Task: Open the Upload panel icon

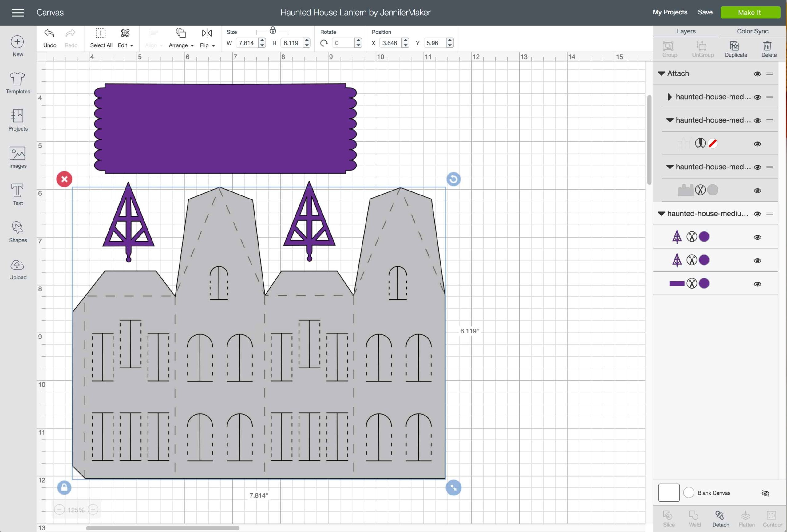Action: pos(18,265)
